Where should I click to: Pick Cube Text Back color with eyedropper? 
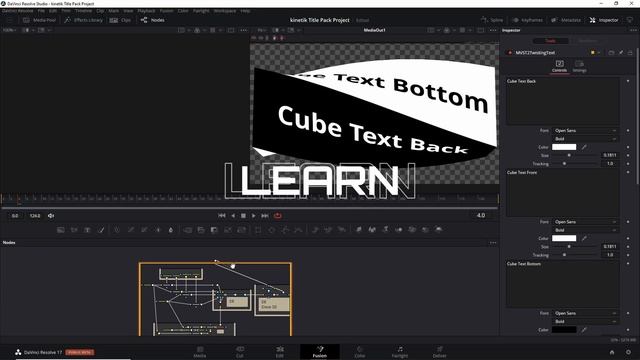pyautogui.click(x=584, y=147)
